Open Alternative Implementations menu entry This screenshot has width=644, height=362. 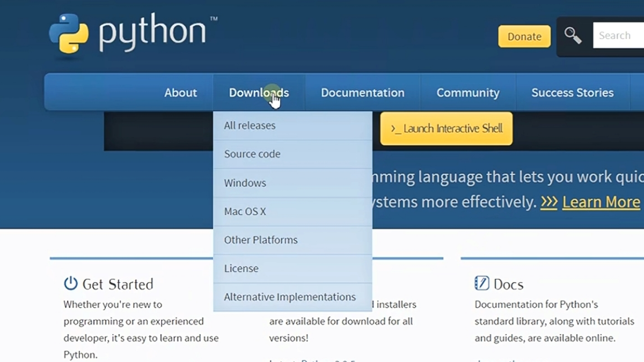click(292, 297)
